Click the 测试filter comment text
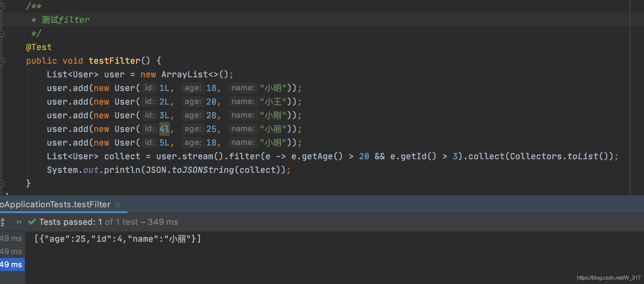 click(65, 20)
